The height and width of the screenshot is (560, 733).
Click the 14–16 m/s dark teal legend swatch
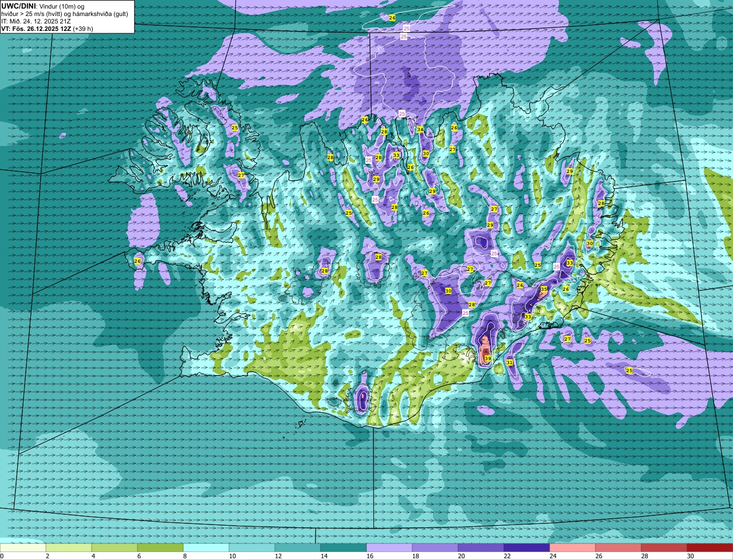(344, 548)
